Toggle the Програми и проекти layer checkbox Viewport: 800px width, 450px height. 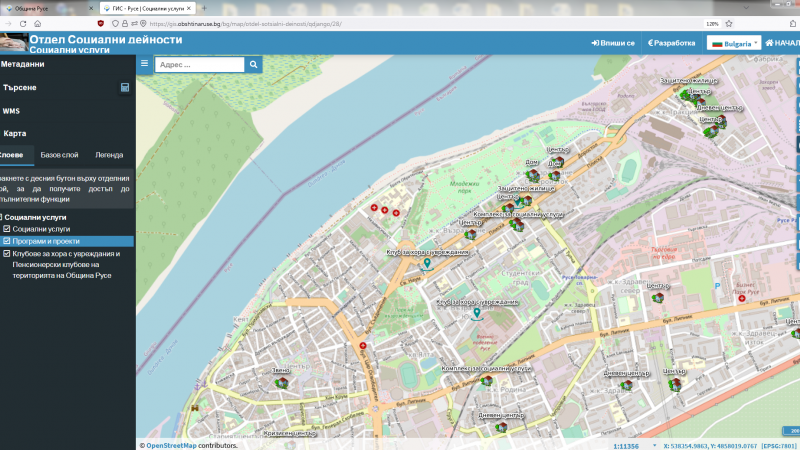coord(7,241)
